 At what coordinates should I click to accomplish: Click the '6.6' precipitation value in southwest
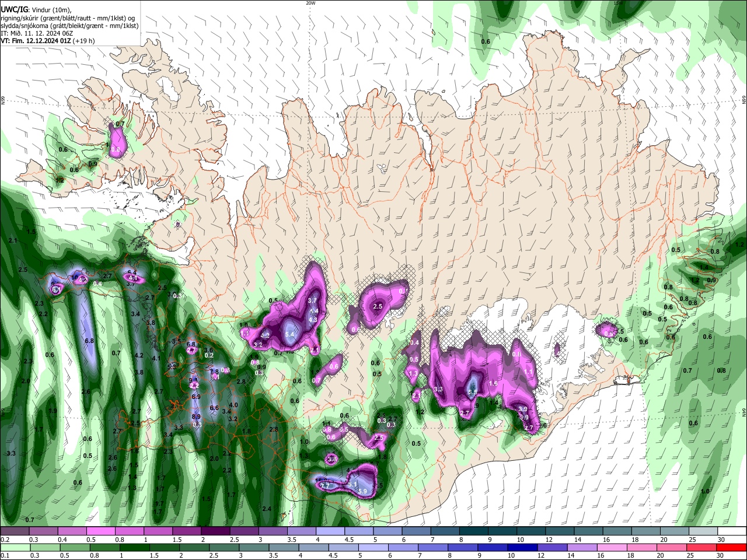pyautogui.click(x=214, y=408)
